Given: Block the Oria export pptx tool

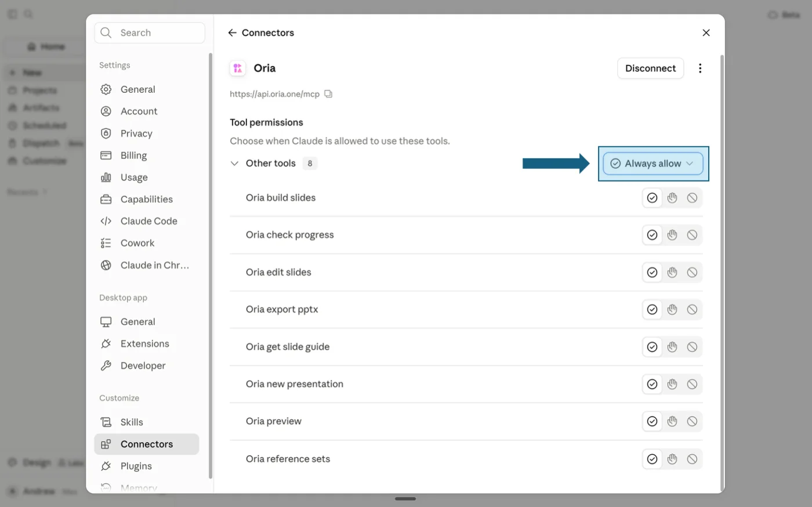Looking at the screenshot, I should tap(692, 310).
